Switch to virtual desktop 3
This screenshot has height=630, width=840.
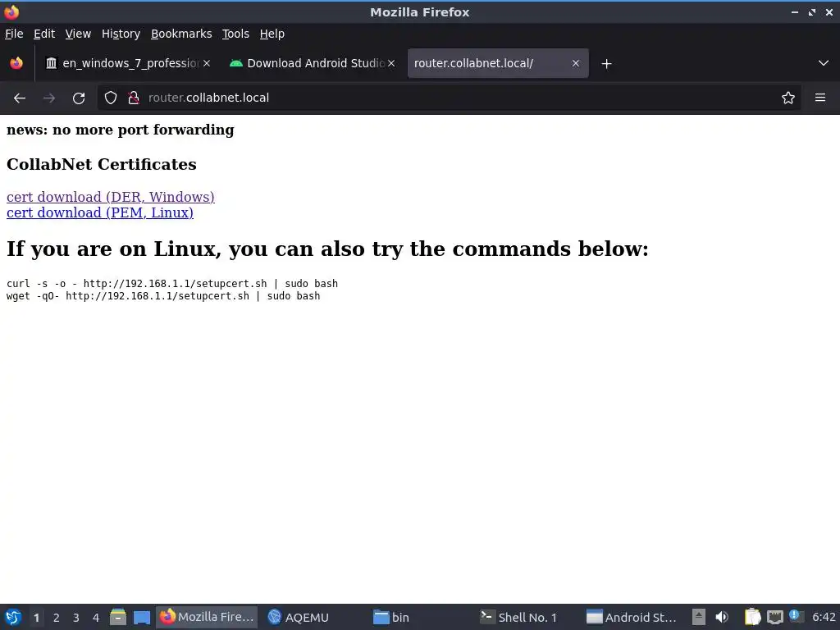pyautogui.click(x=76, y=618)
